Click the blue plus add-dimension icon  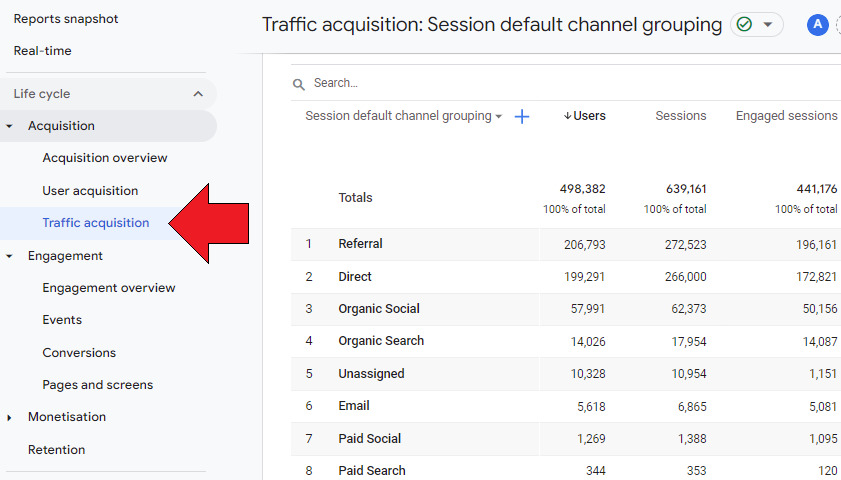(x=521, y=116)
